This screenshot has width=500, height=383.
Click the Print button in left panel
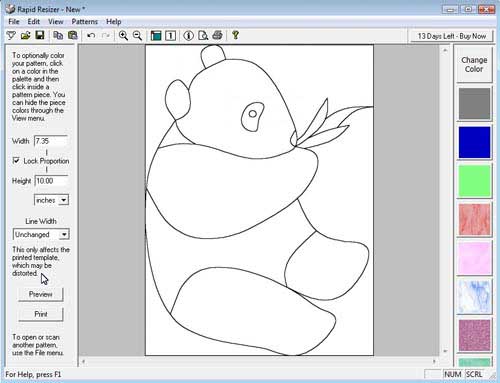tap(41, 314)
